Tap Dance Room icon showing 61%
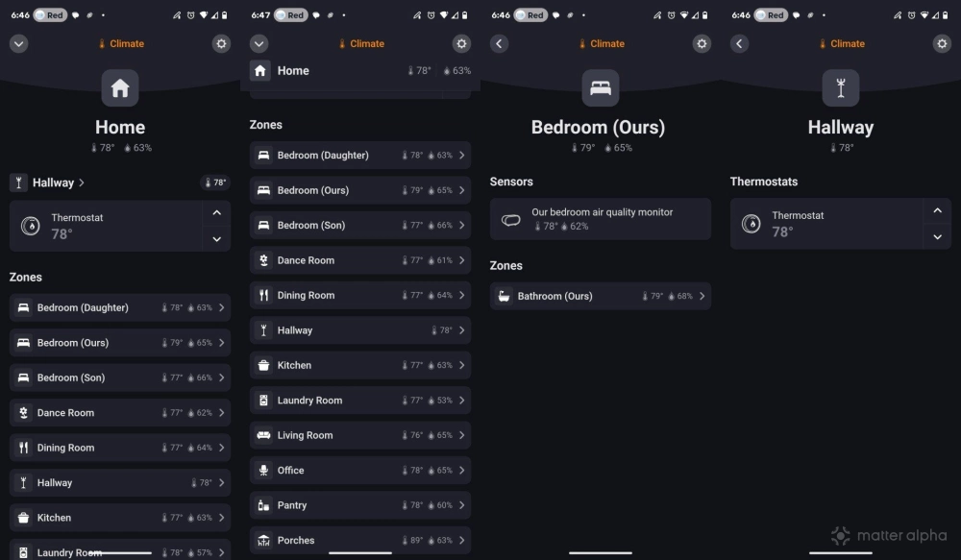The image size is (961, 560). [263, 260]
